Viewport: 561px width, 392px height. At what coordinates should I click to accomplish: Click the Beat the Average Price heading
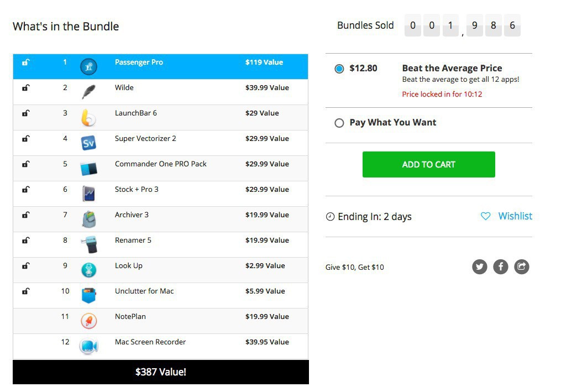pos(452,68)
